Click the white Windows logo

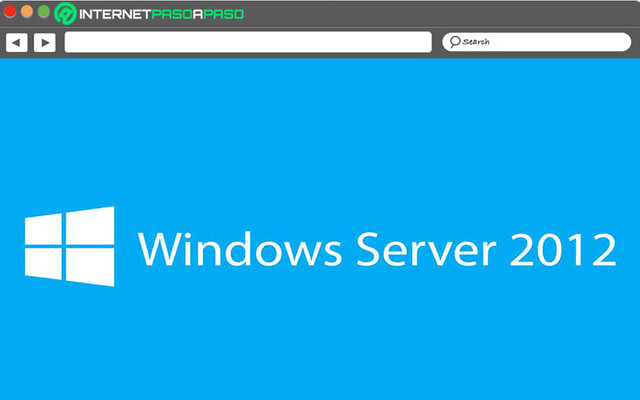[70, 246]
